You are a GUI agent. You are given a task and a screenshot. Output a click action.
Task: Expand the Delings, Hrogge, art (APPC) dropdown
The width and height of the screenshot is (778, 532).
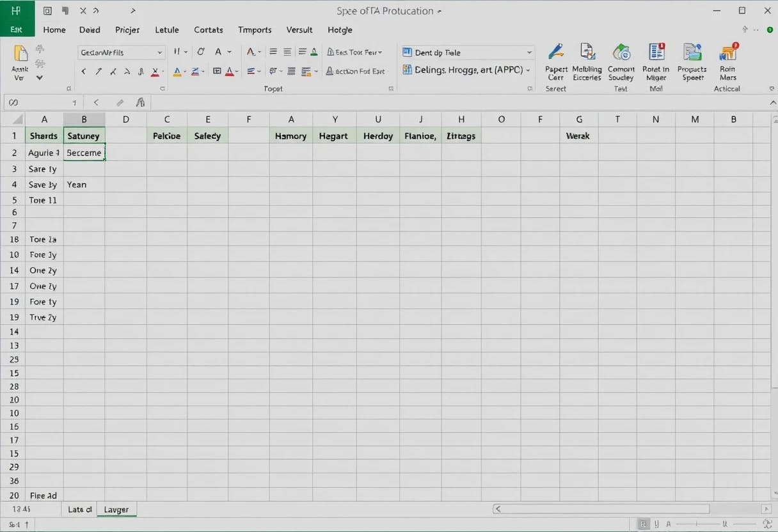point(529,70)
